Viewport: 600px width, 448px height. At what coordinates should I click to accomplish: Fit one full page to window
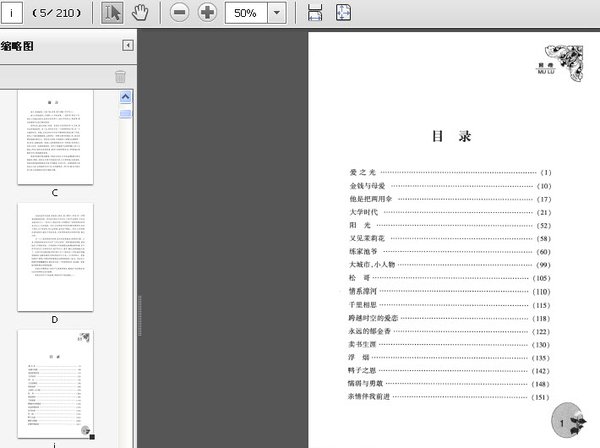pyautogui.click(x=343, y=13)
